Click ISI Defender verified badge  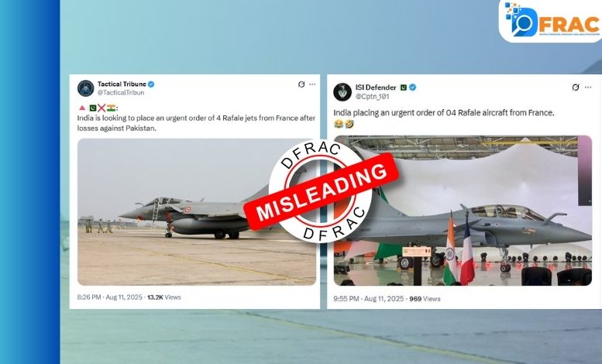click(412, 88)
